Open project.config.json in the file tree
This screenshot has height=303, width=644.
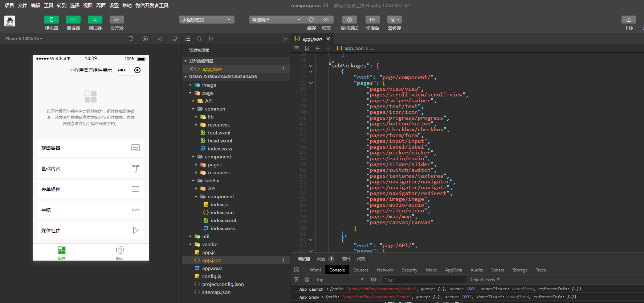(223, 285)
